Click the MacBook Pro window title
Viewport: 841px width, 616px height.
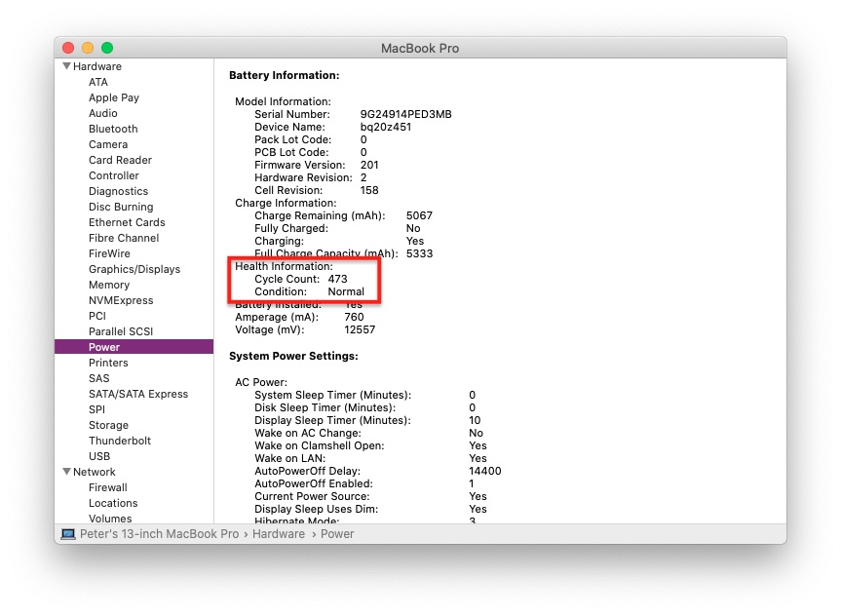point(420,49)
